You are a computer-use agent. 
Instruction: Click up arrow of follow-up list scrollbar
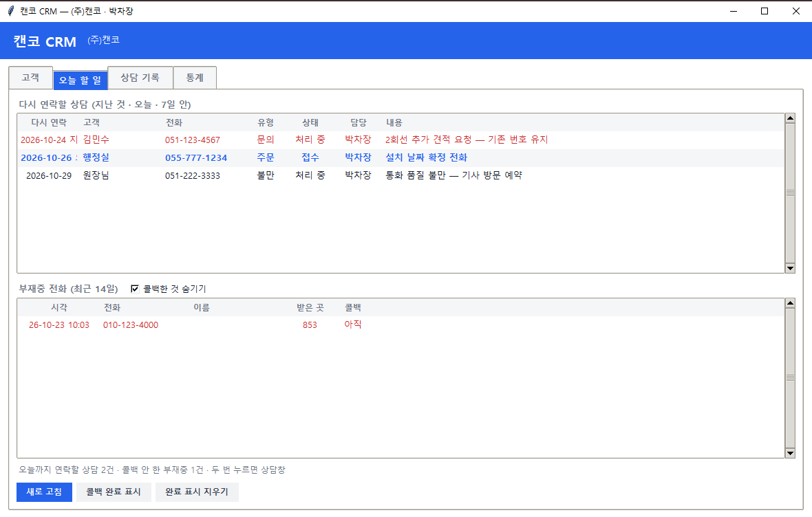[x=790, y=118]
